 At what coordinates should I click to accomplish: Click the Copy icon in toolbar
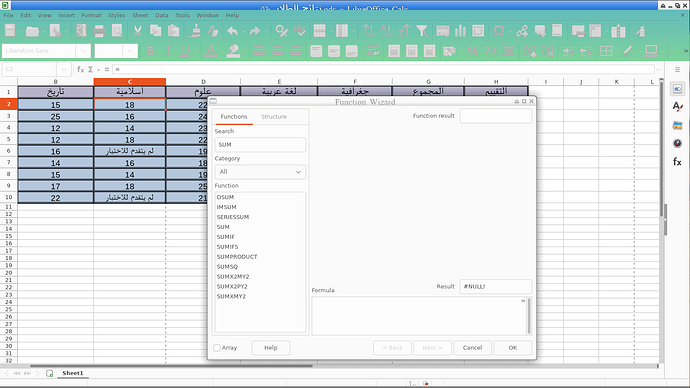[x=155, y=31]
